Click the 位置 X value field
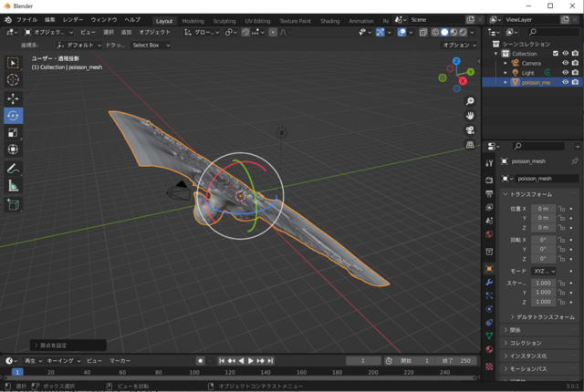Screen dimensions: 584x392 click(x=543, y=209)
